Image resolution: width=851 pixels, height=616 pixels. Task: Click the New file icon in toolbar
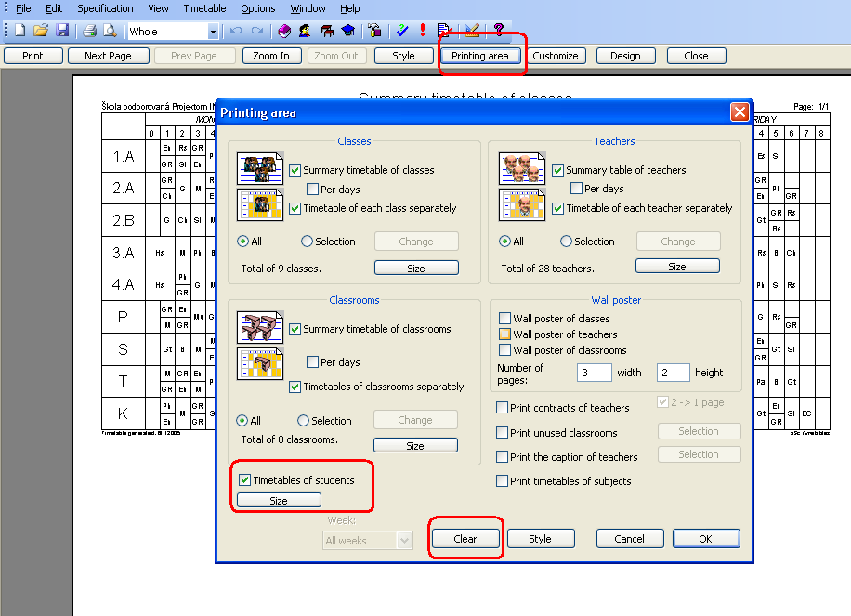(x=20, y=31)
